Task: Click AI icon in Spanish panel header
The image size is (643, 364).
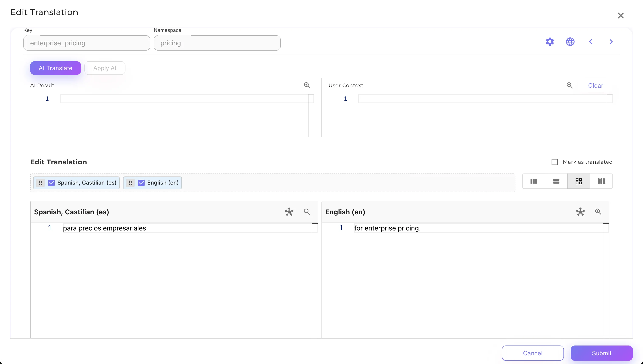Action: click(289, 212)
